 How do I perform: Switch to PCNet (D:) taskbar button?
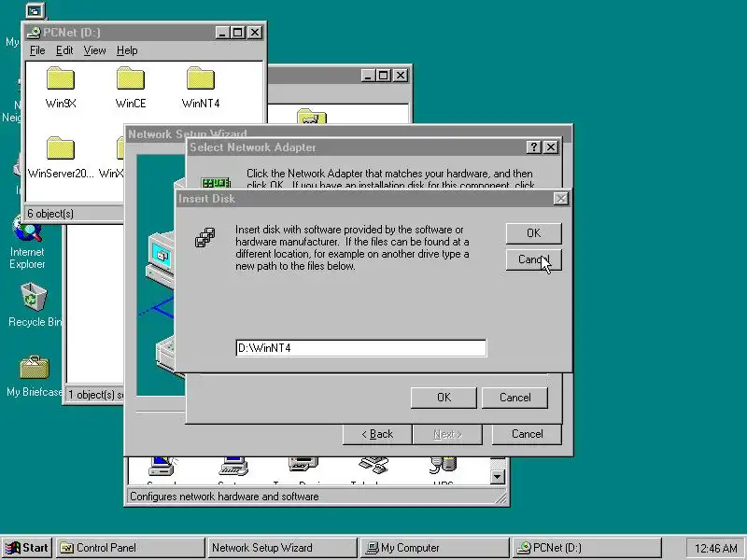click(586, 548)
